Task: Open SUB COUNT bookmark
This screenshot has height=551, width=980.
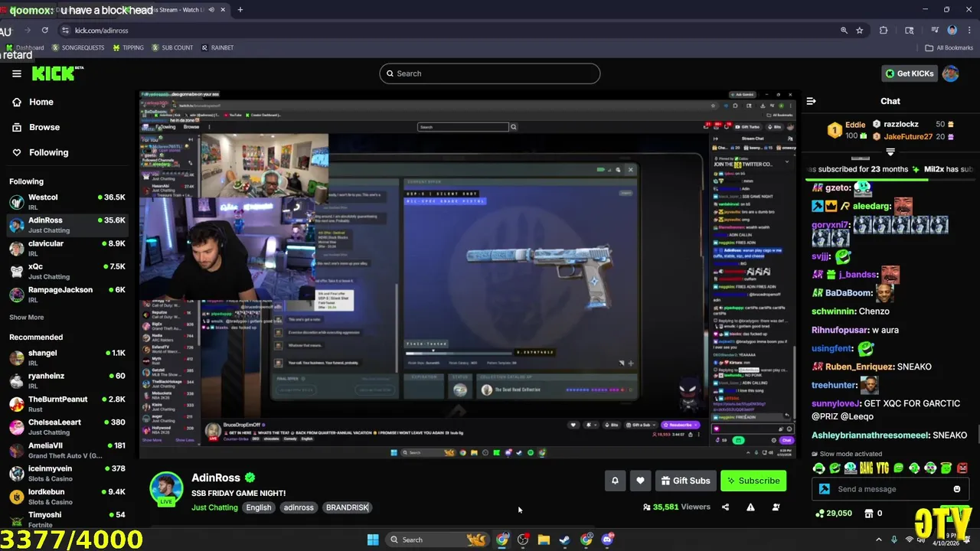Action: (x=172, y=47)
